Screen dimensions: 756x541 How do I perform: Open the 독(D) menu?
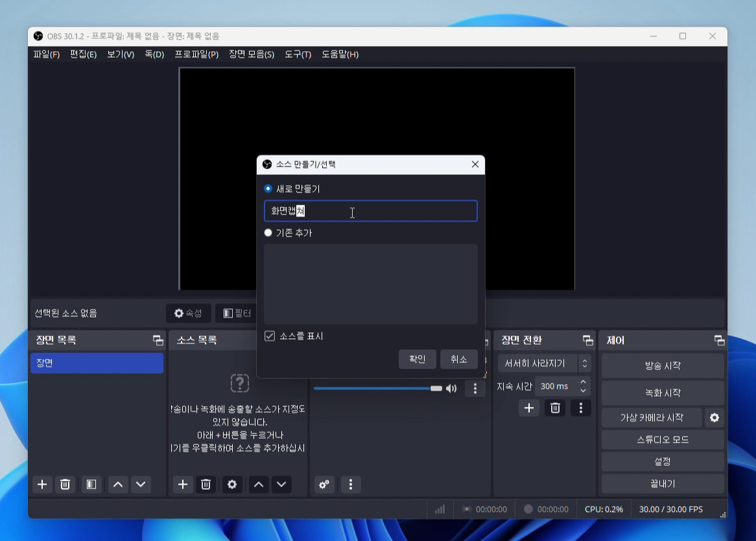154,54
